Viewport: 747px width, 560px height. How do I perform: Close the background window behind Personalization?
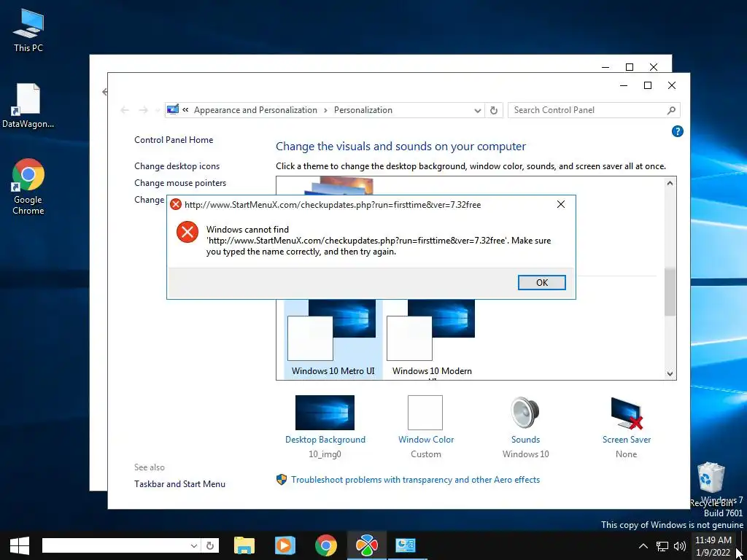point(654,67)
